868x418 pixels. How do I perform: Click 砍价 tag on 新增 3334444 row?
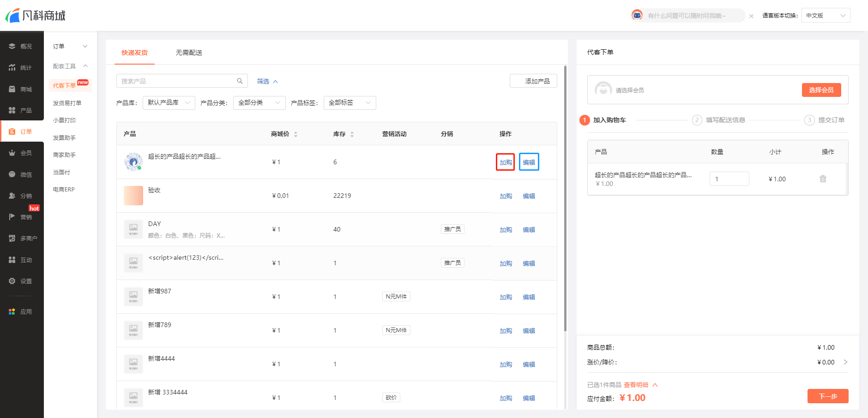[391, 398]
